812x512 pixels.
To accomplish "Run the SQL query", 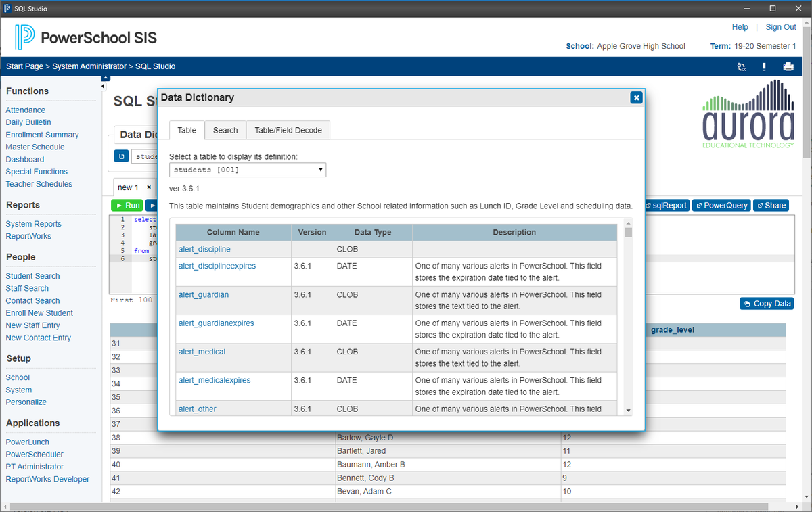I will click(x=127, y=205).
